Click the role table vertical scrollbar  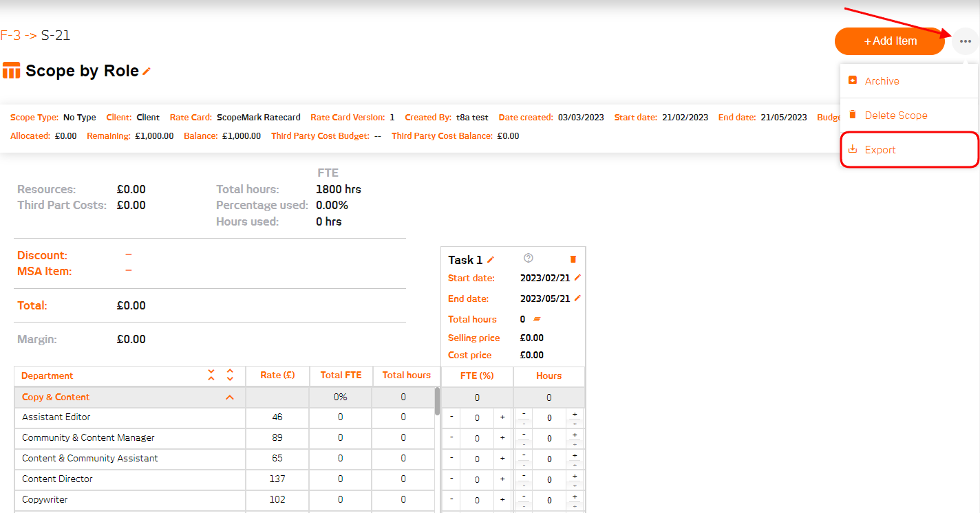click(437, 401)
